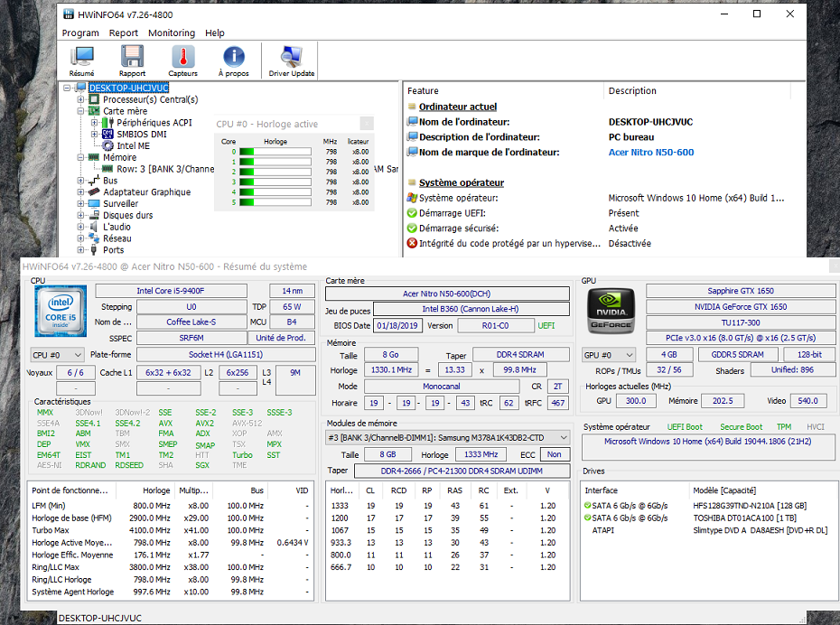This screenshot has width=840, height=625.
Task: Click the Windows flag icon beside Système opérateur
Action: click(412, 198)
